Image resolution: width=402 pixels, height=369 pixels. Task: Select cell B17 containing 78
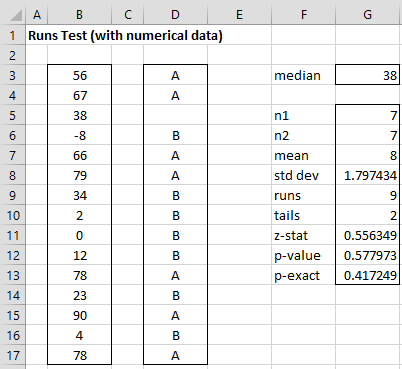click(x=80, y=355)
